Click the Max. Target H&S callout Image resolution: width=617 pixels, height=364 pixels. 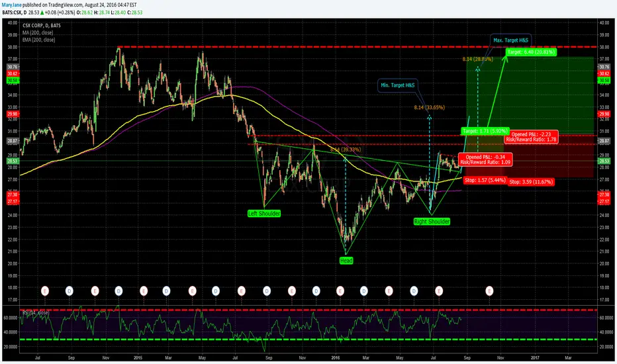[x=511, y=40]
